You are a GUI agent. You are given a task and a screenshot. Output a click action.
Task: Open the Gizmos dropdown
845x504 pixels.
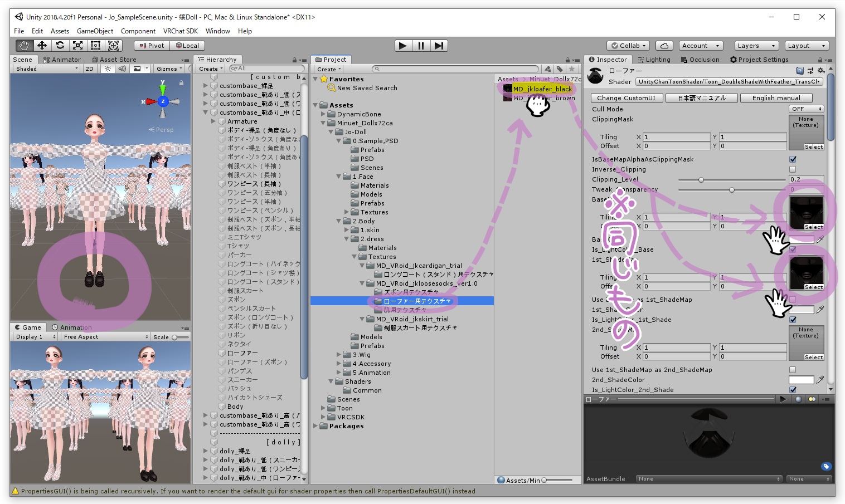[x=169, y=69]
